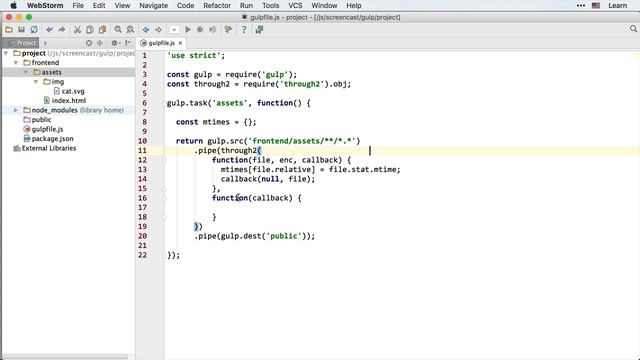Viewport: 640px width, 360px height.
Task: Open the VCS menu
Action: (x=295, y=5)
